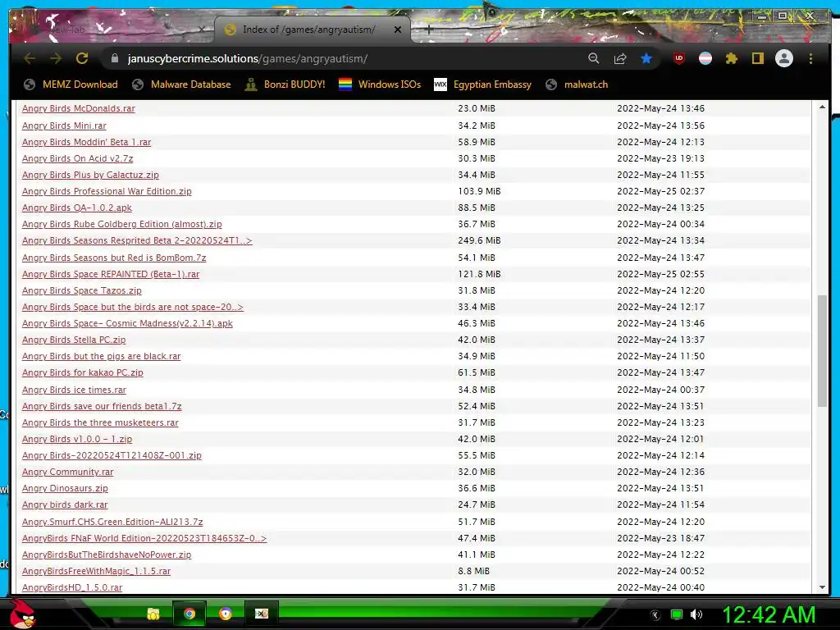Screen dimensions: 840x630
Task: Click Angry.Smurf.CHS.Green.Edition-ALI213.7z
Action: click(x=112, y=522)
